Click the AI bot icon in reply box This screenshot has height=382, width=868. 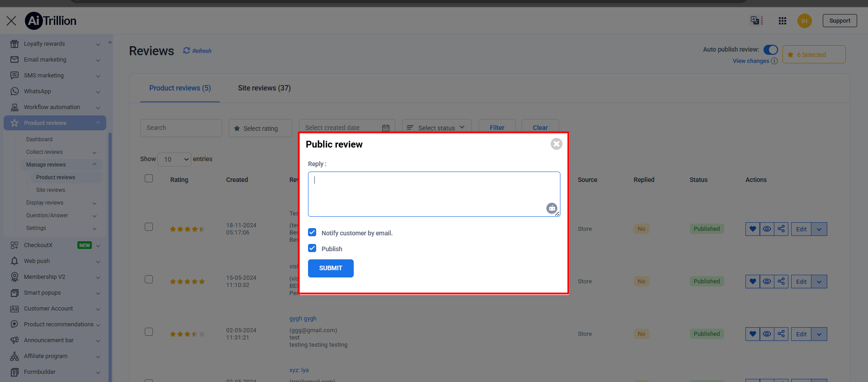pyautogui.click(x=551, y=208)
